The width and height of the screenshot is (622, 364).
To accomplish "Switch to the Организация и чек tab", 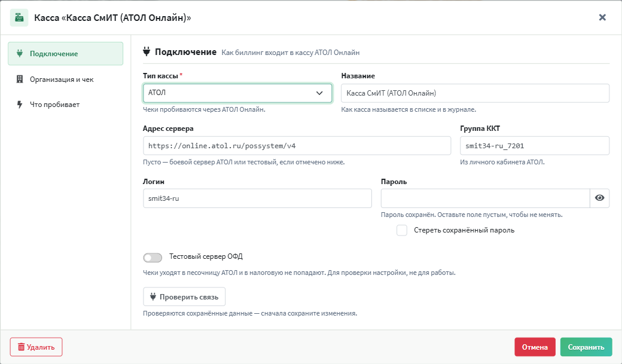I will point(65,79).
